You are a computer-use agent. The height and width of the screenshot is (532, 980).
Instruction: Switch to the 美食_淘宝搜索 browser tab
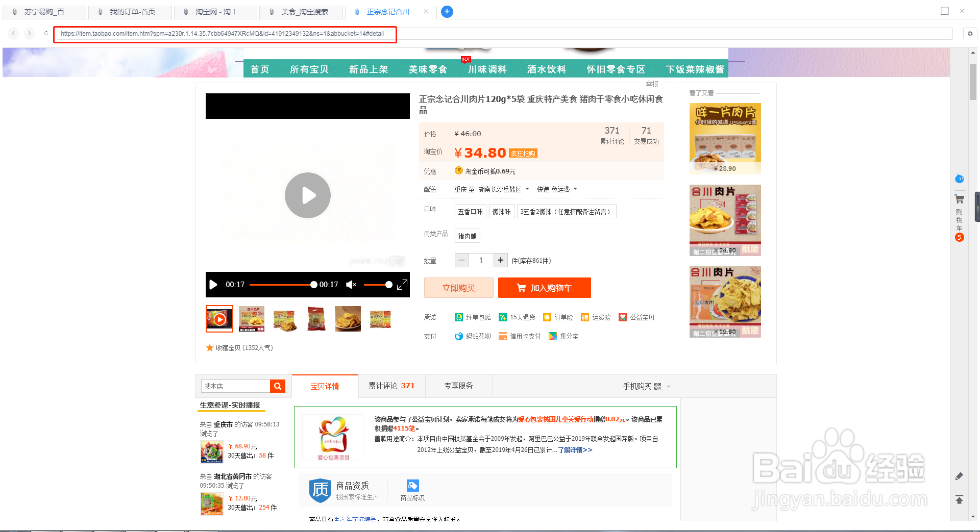click(x=301, y=12)
